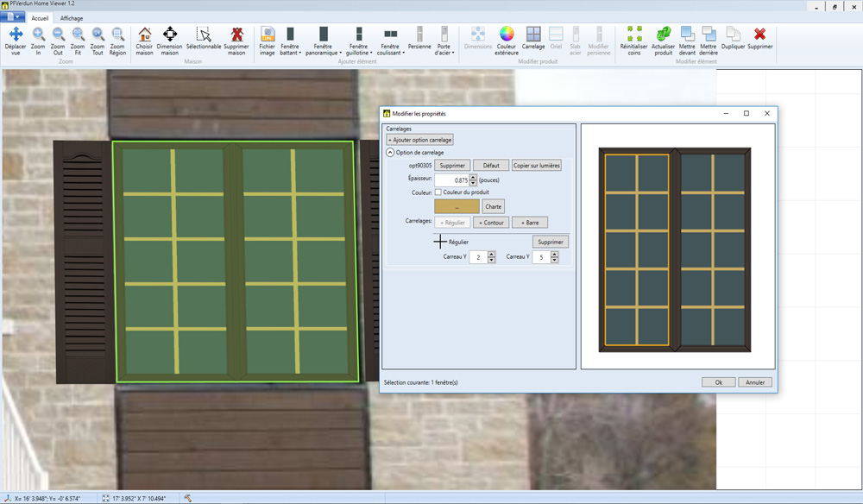Enable the Couleur du produit checkbox
The width and height of the screenshot is (863, 504).
438,192
